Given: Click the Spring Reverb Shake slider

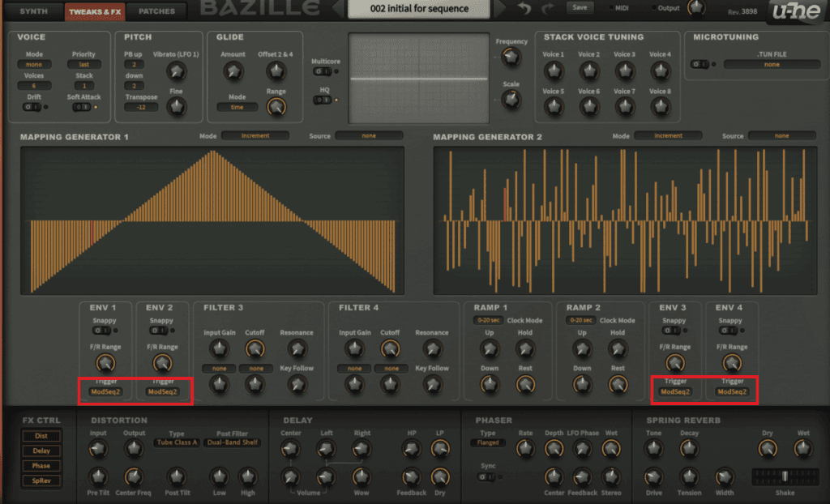Looking at the screenshot, I should tap(783, 476).
